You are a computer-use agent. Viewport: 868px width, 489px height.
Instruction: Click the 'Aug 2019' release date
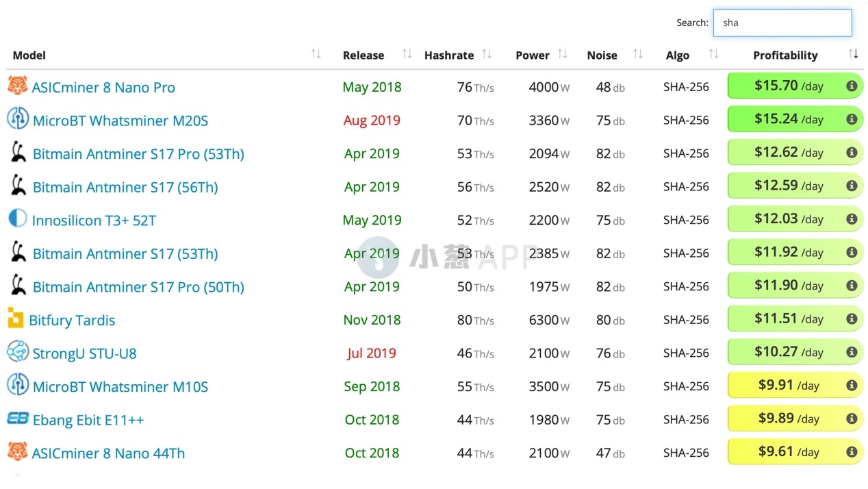click(x=372, y=121)
